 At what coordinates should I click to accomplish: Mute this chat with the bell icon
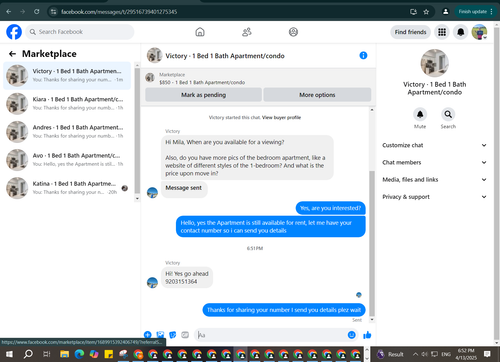[420, 114]
